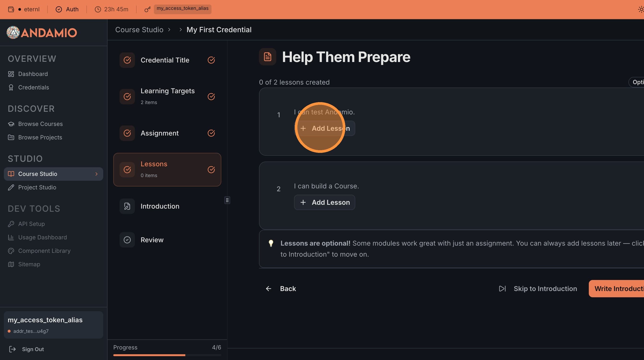Click the key icon beside token alias
Image resolution: width=644 pixels, height=360 pixels.
click(148, 10)
